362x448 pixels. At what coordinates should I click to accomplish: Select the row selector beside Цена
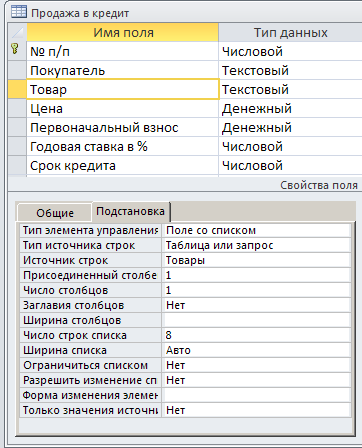point(17,108)
